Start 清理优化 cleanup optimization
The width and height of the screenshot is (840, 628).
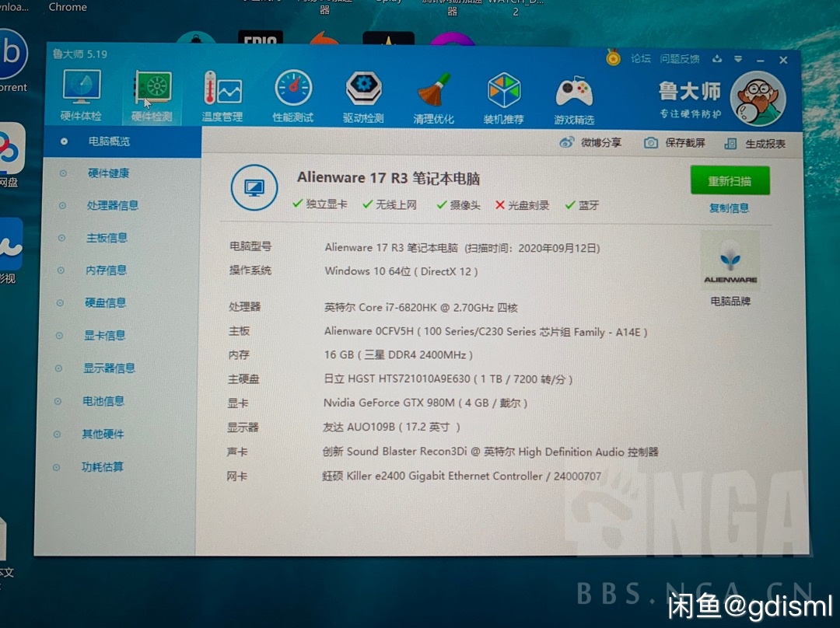tap(433, 93)
